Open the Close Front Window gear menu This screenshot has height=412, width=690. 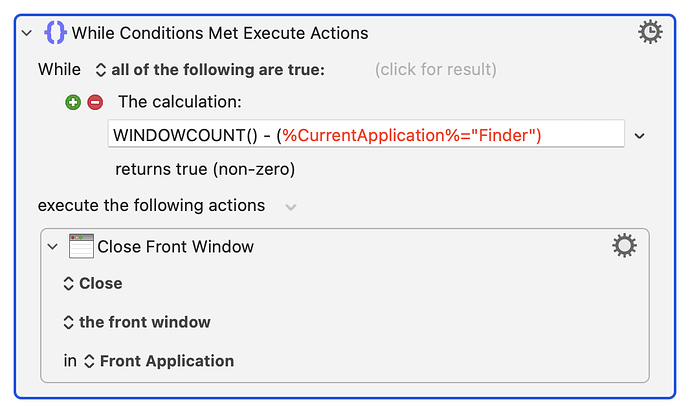click(x=624, y=246)
